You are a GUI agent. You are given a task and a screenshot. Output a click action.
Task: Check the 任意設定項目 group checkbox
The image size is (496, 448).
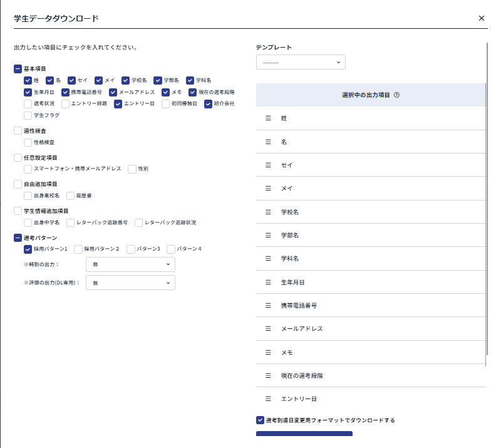pos(18,157)
